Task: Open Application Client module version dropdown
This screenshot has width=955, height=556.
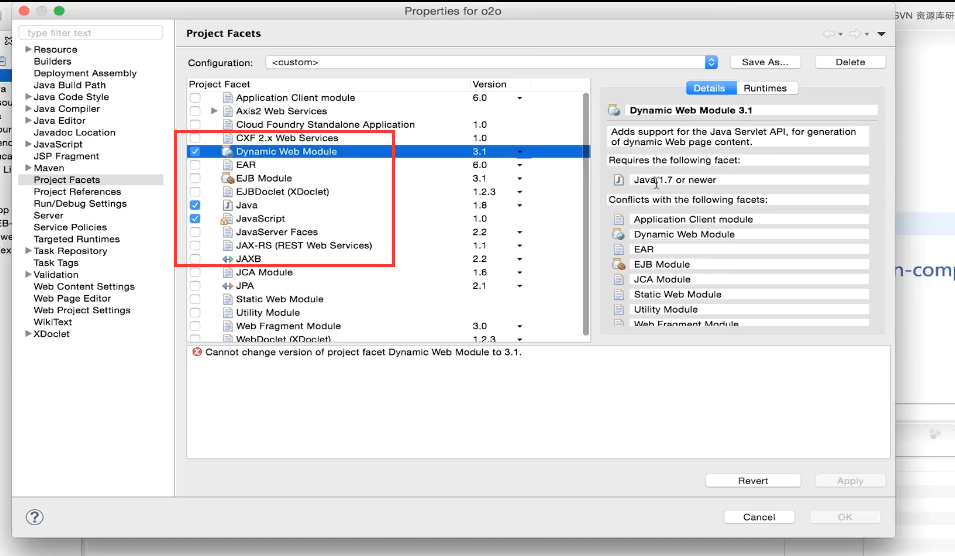Action: pos(520,98)
